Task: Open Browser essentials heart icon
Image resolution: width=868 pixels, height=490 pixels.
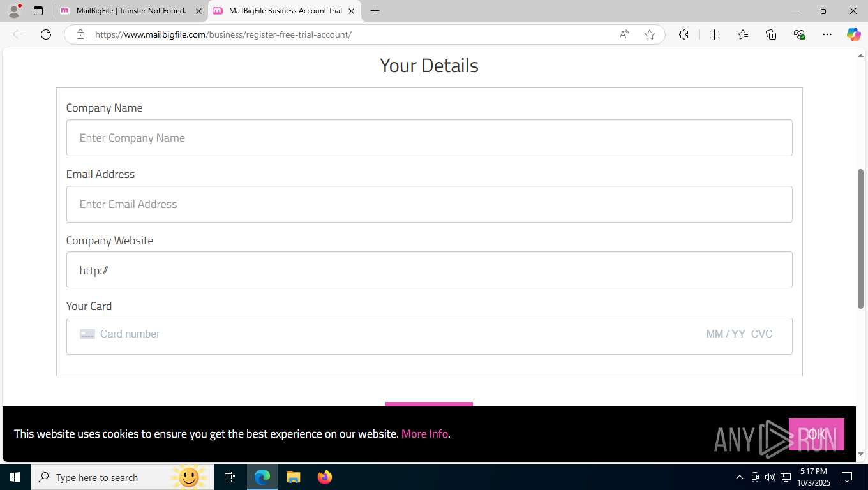Action: point(799,34)
